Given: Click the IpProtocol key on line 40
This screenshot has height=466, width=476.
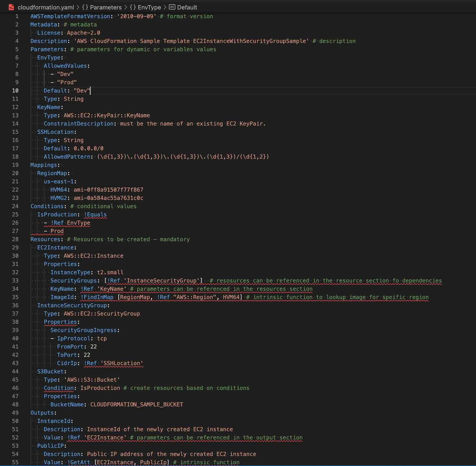Looking at the screenshot, I should click(x=74, y=338).
